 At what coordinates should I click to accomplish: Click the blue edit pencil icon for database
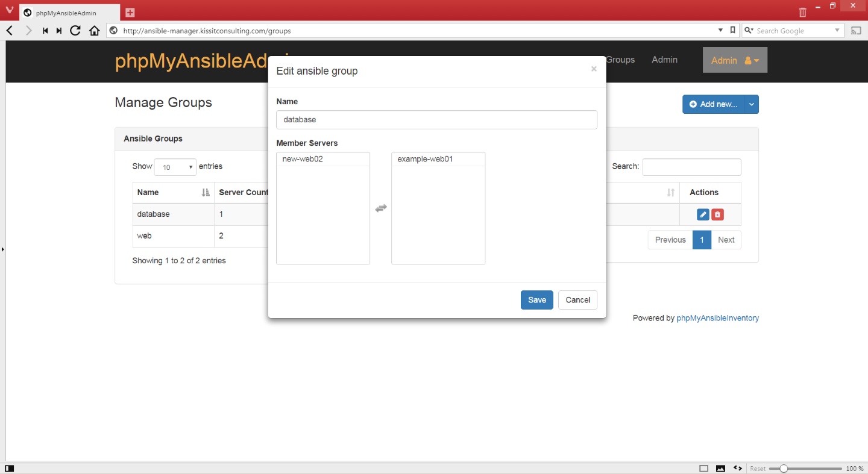pyautogui.click(x=703, y=214)
